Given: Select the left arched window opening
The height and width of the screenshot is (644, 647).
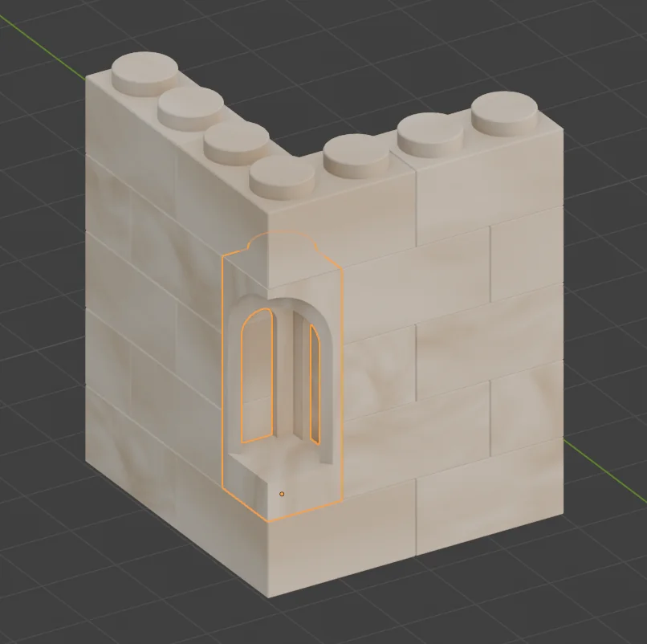Looking at the screenshot, I should (x=256, y=376).
